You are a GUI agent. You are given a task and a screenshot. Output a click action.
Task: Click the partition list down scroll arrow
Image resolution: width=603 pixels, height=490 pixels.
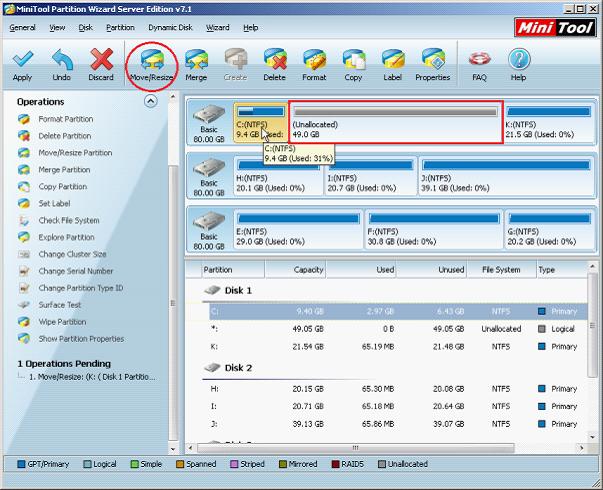[592, 437]
